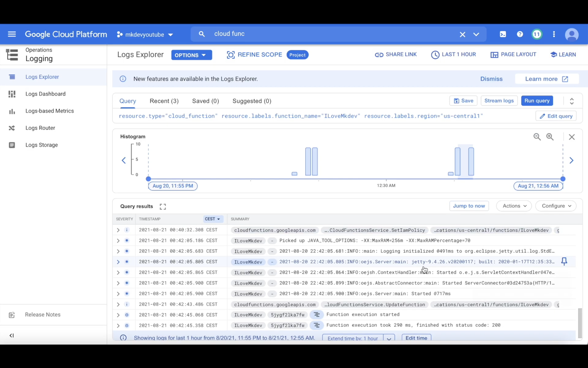Open the Help question mark icon
588x368 pixels.
pos(520,34)
